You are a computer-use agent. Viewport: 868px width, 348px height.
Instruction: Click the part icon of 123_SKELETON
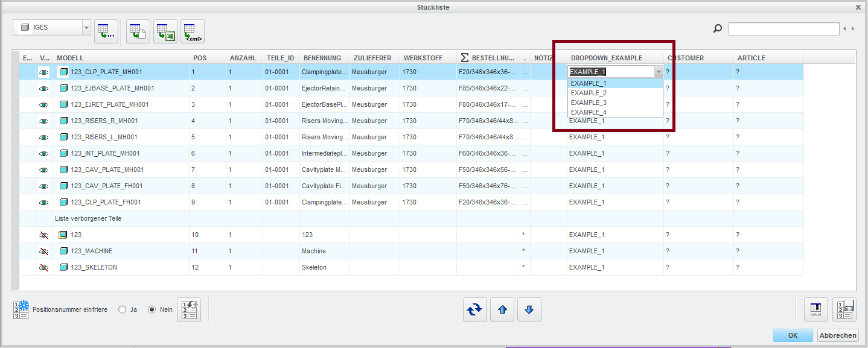click(63, 267)
